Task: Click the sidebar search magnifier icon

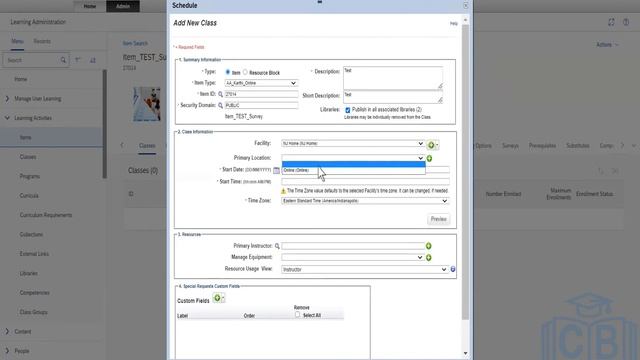Action: tap(63, 60)
